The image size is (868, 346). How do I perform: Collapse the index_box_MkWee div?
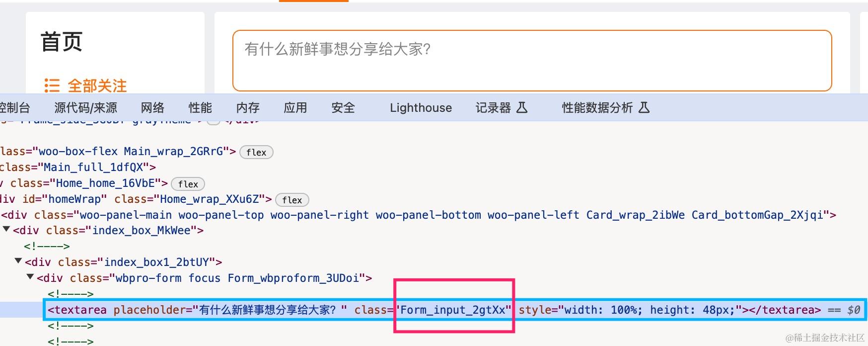pyautogui.click(x=6, y=230)
